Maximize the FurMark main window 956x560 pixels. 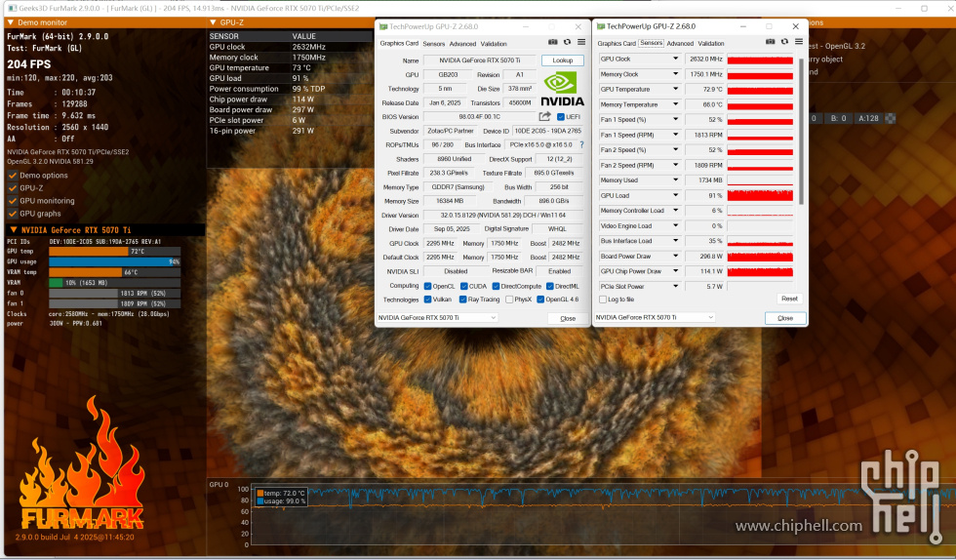pyautogui.click(x=925, y=9)
